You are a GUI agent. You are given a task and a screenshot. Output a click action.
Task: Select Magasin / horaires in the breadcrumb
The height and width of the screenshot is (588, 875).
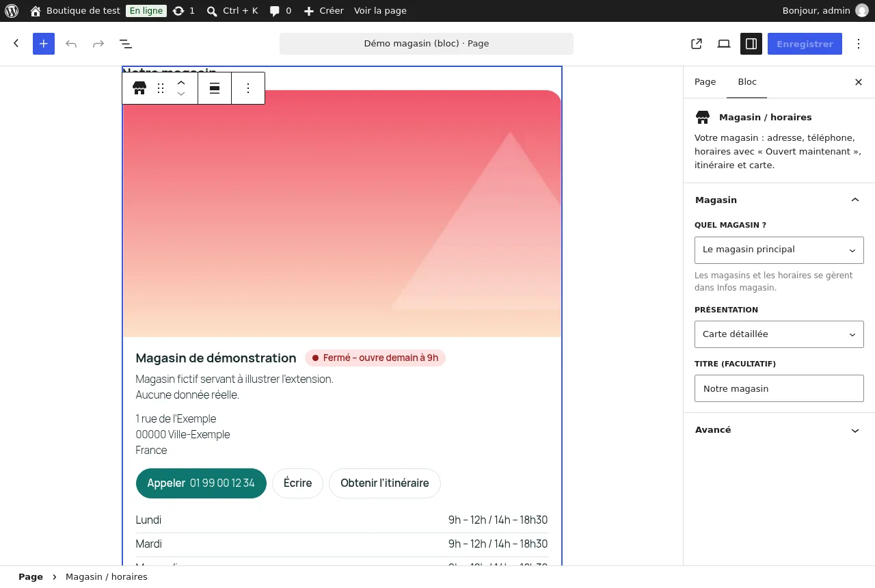tap(107, 577)
